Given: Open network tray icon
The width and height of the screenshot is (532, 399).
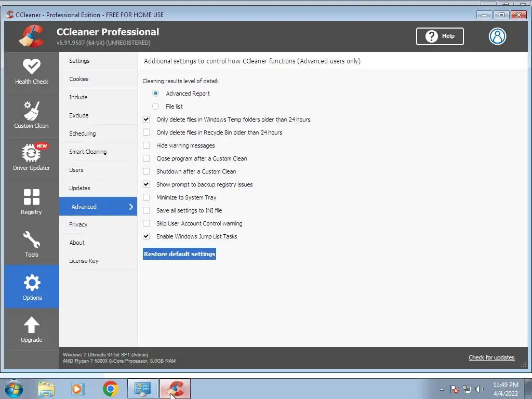Looking at the screenshot, I should (x=467, y=389).
